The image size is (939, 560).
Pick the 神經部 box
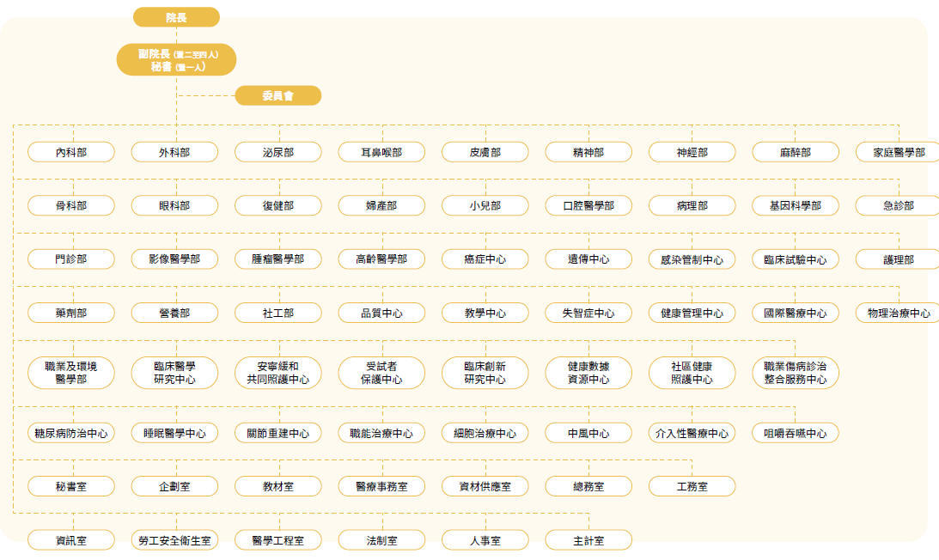click(692, 152)
